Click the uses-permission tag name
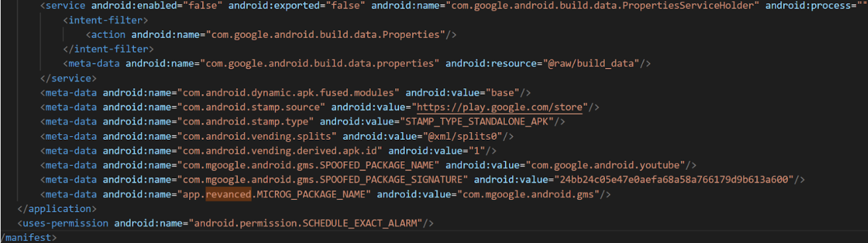Image resolution: width=868 pixels, height=243 pixels. pyautogui.click(x=66, y=223)
